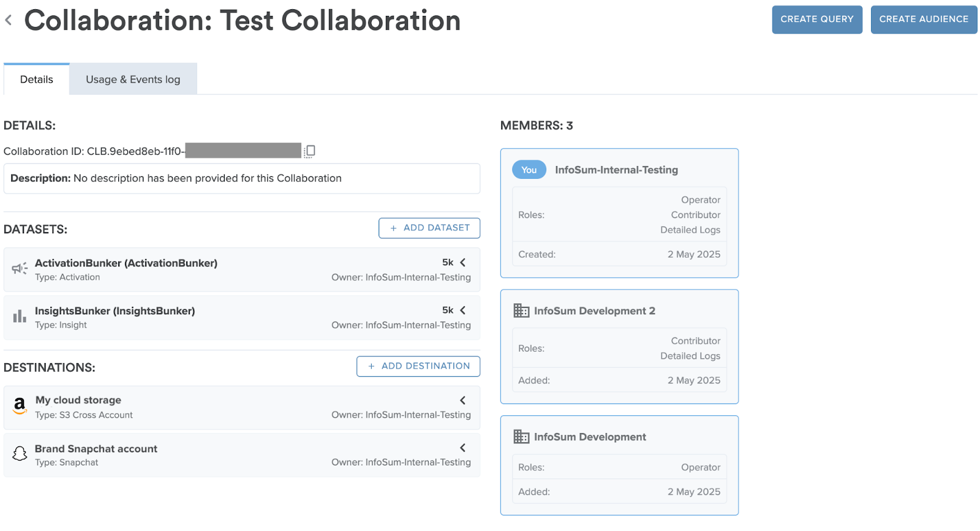Click the ADD DESTINATION button

pyautogui.click(x=418, y=366)
